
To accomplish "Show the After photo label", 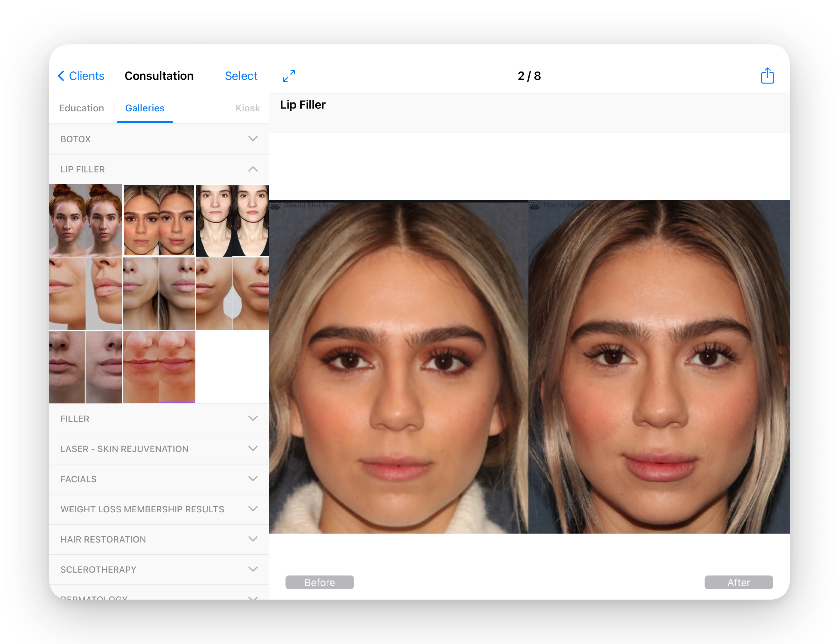I will [738, 582].
